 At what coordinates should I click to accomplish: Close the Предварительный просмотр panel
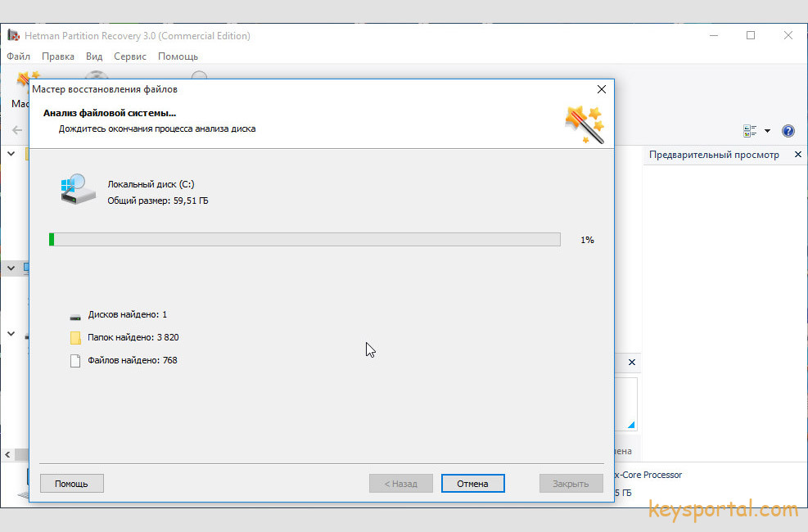pyautogui.click(x=797, y=155)
